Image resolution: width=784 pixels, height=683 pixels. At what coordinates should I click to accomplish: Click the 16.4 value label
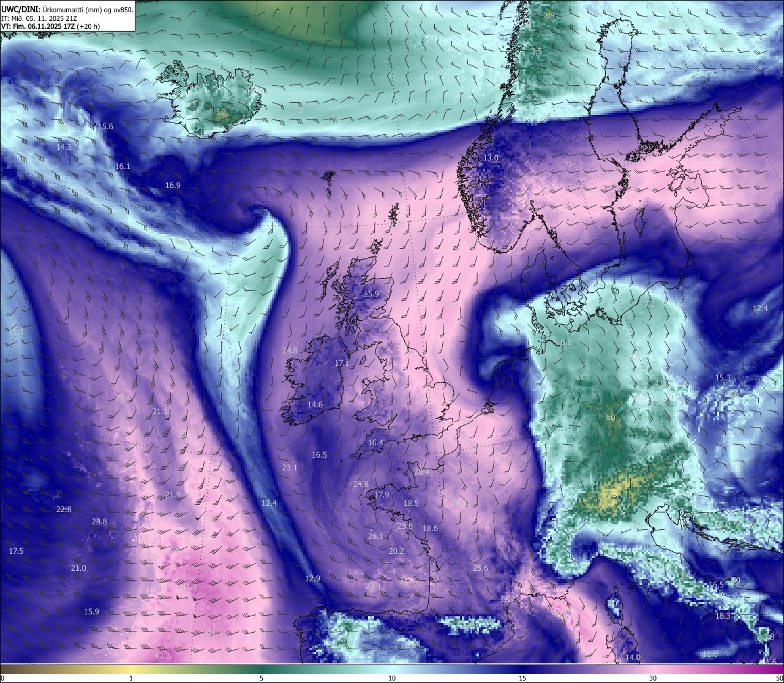point(375,443)
